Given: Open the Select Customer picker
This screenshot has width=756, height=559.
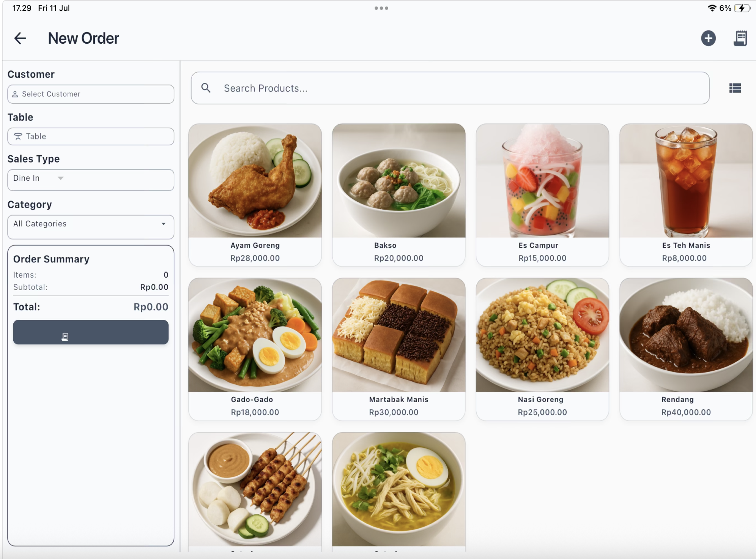Looking at the screenshot, I should tap(91, 94).
